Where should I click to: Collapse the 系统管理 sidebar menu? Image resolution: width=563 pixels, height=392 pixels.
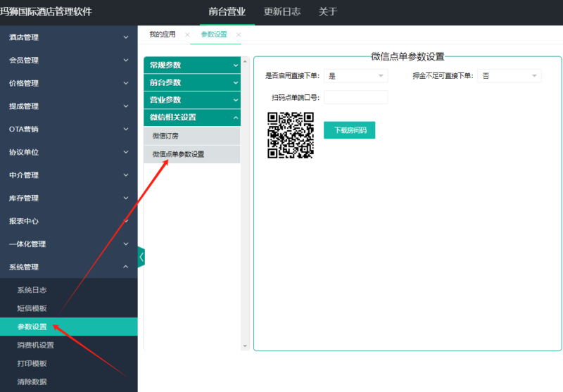point(68,267)
